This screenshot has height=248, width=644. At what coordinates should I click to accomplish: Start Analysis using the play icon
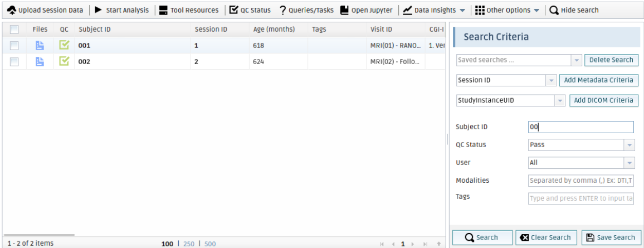[x=98, y=10]
